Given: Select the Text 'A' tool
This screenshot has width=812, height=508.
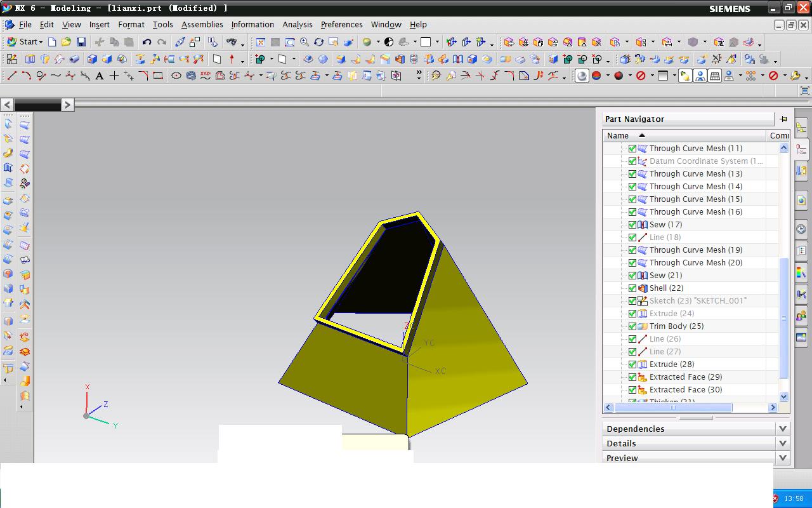Looking at the screenshot, I should (x=100, y=76).
